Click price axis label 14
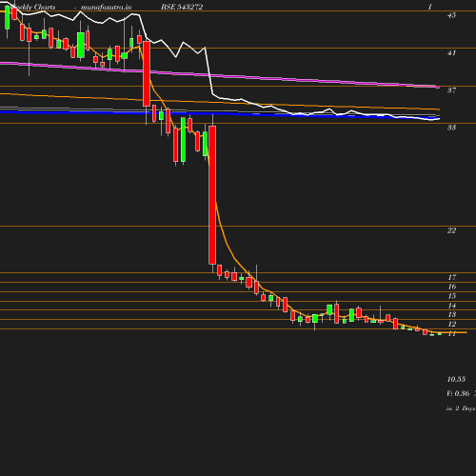The height and width of the screenshot is (476, 476). [452, 306]
